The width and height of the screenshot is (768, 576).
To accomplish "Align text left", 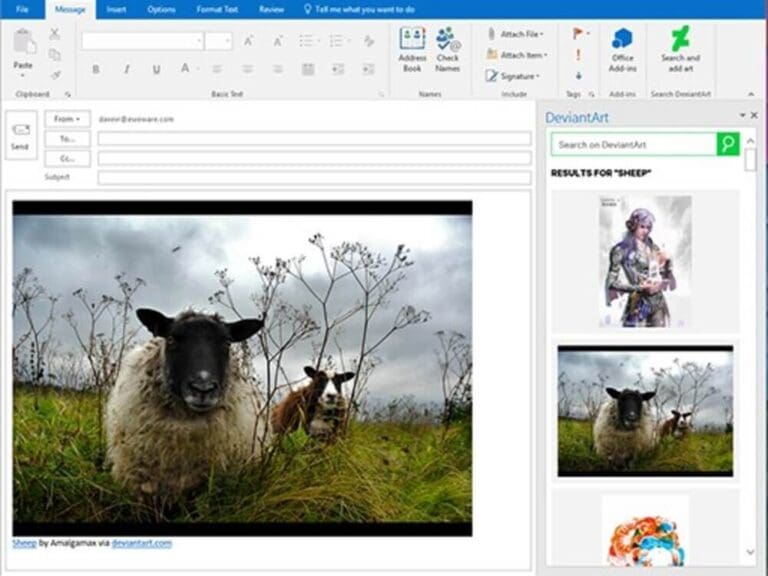I will (217, 69).
